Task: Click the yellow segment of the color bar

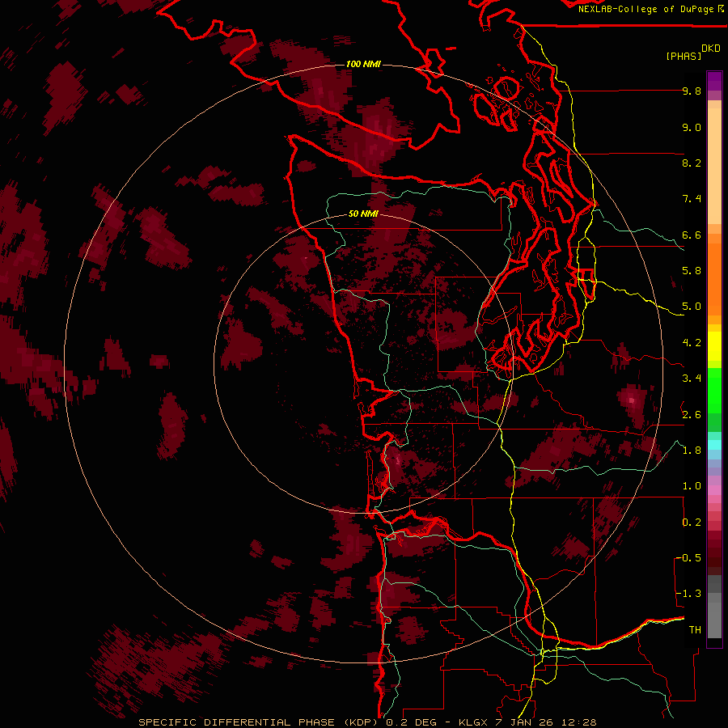Action: click(x=714, y=346)
